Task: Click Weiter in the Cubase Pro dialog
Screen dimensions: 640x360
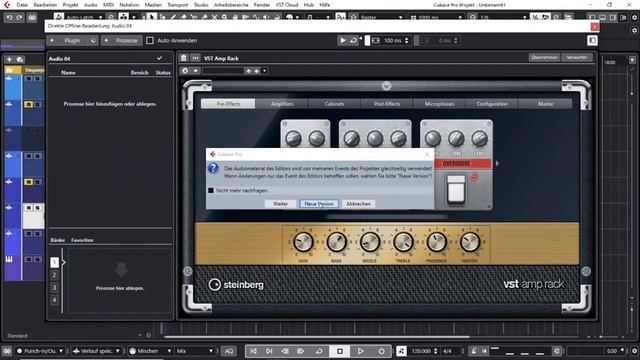Action: (x=280, y=204)
